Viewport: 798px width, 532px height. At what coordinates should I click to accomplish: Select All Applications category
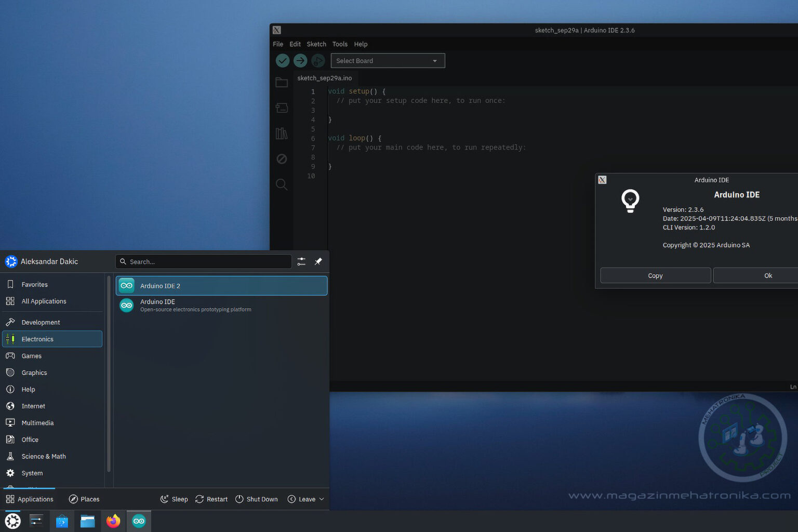tap(52, 301)
